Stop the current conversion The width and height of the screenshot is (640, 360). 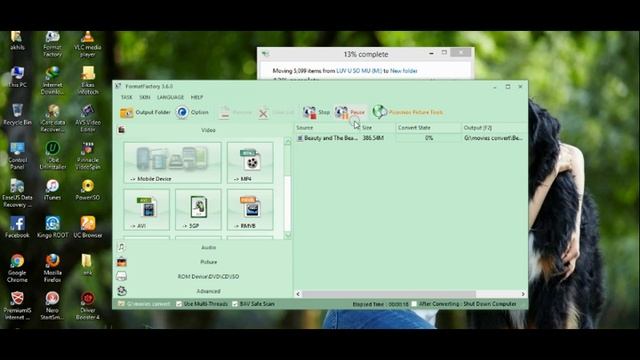tap(316, 112)
